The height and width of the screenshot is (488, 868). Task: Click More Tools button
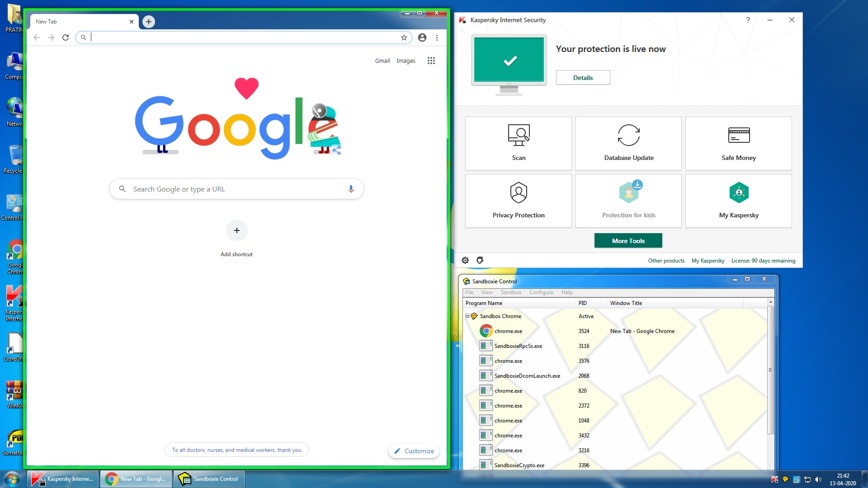(628, 241)
